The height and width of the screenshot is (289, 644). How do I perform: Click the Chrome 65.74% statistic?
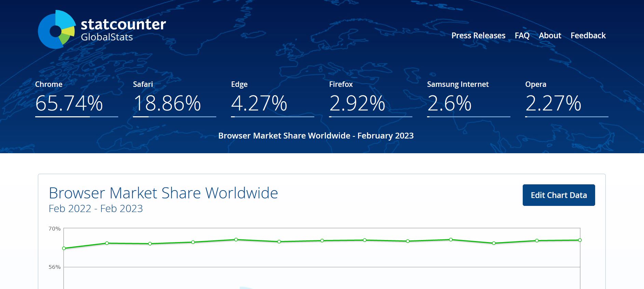[69, 103]
